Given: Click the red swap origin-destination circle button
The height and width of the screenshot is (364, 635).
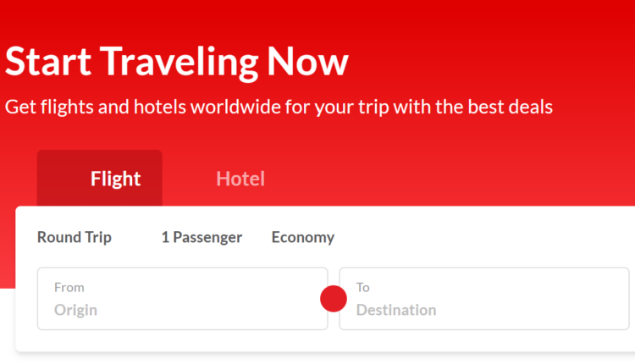Looking at the screenshot, I should pyautogui.click(x=334, y=299).
